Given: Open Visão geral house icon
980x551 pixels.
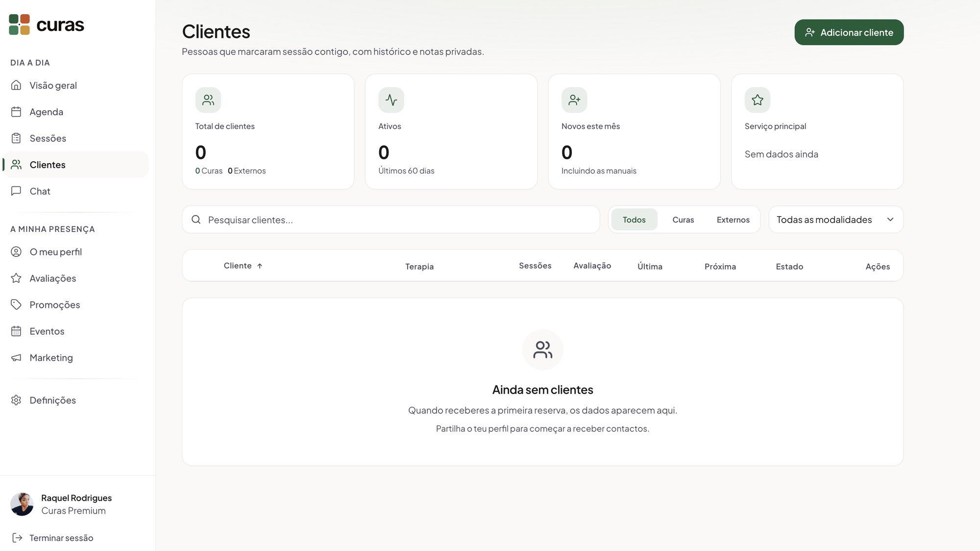Looking at the screenshot, I should (16, 85).
